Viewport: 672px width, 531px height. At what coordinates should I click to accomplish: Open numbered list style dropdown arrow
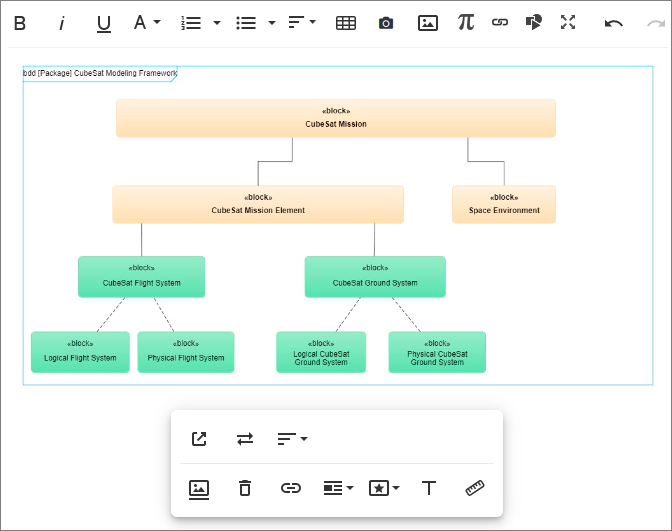point(217,23)
